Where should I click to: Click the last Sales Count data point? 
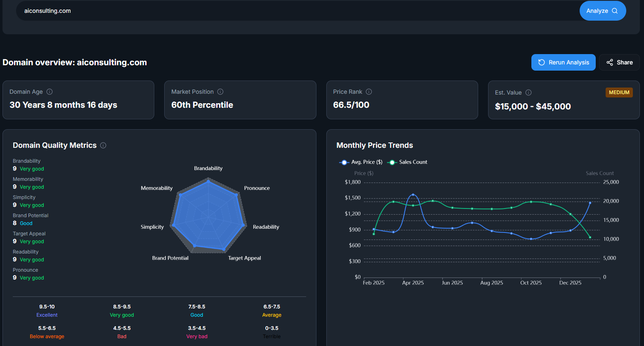590,237
